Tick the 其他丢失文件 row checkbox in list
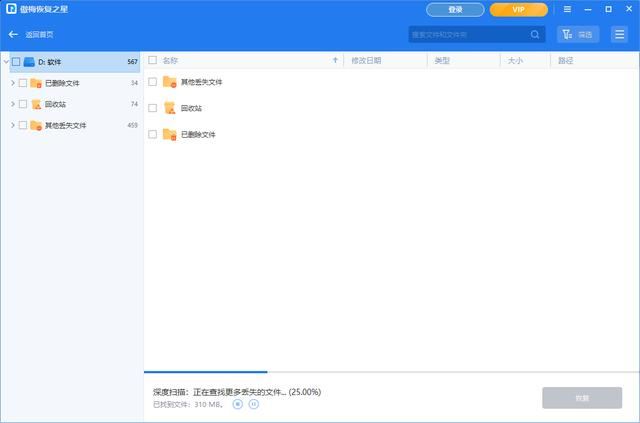The height and width of the screenshot is (423, 640). pos(153,82)
